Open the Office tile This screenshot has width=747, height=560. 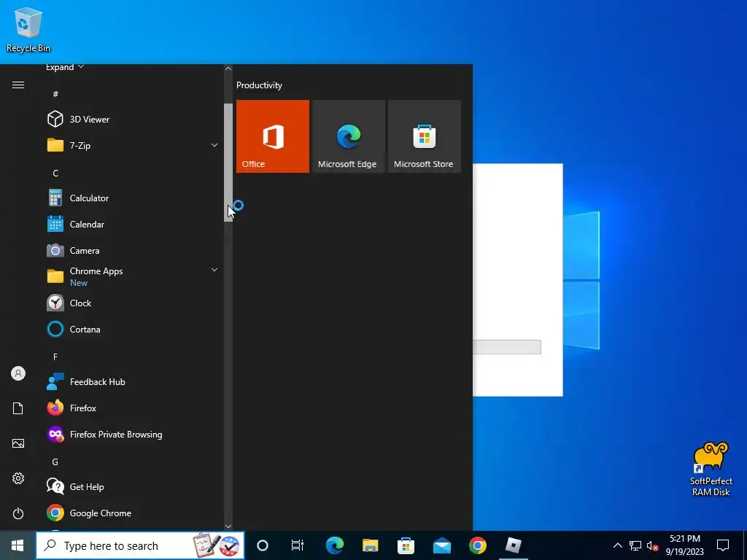(x=273, y=136)
